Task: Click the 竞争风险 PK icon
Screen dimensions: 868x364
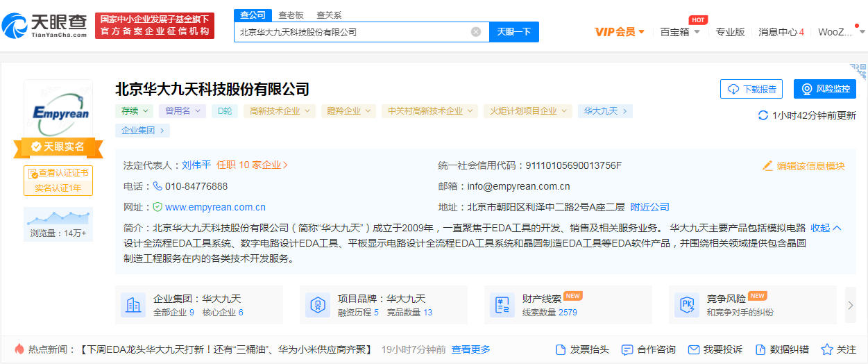Action: pos(687,305)
